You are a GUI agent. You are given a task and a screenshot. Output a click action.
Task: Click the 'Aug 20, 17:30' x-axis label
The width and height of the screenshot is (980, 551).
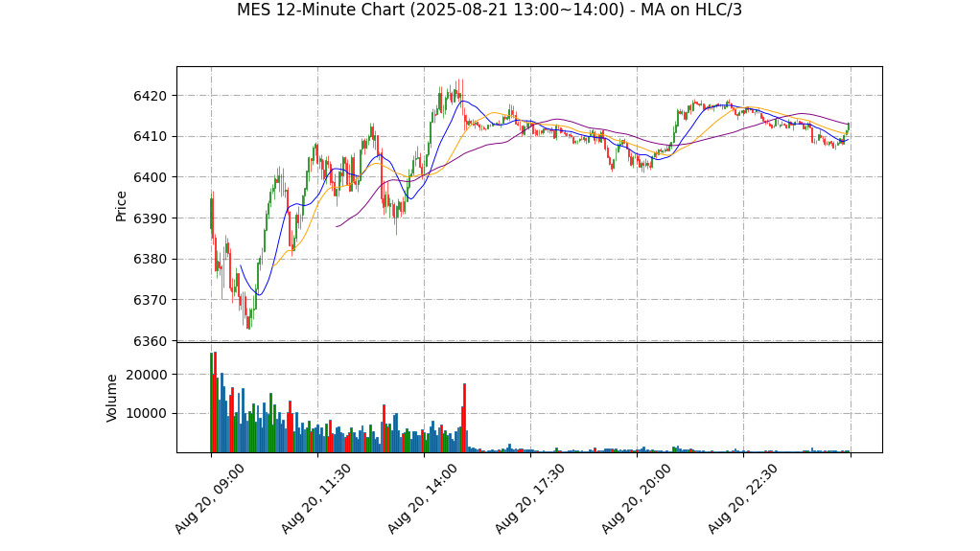click(x=528, y=498)
